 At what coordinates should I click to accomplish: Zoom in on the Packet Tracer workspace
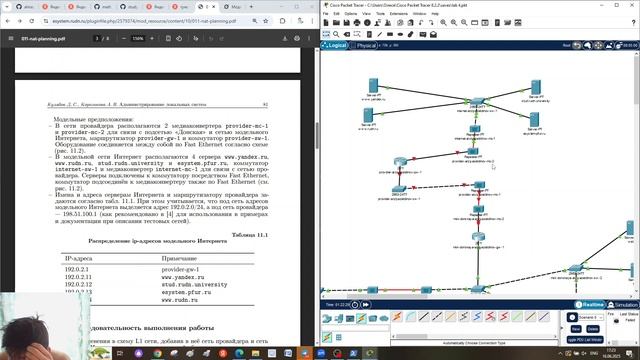pos(443,23)
